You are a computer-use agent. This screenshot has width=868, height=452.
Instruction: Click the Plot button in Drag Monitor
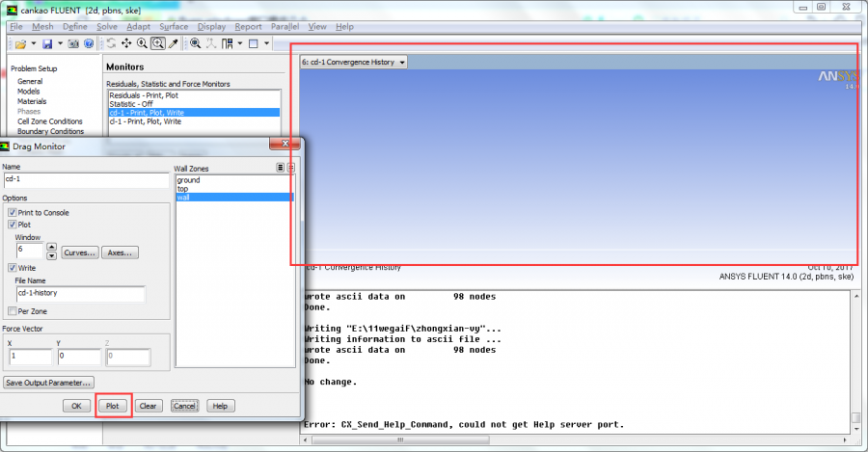113,406
